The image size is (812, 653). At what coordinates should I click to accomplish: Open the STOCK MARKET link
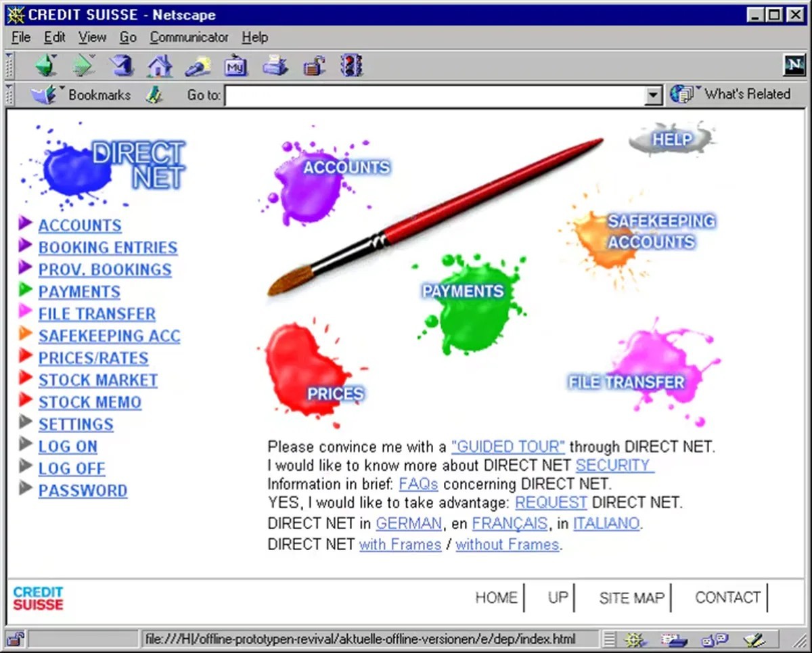98,380
